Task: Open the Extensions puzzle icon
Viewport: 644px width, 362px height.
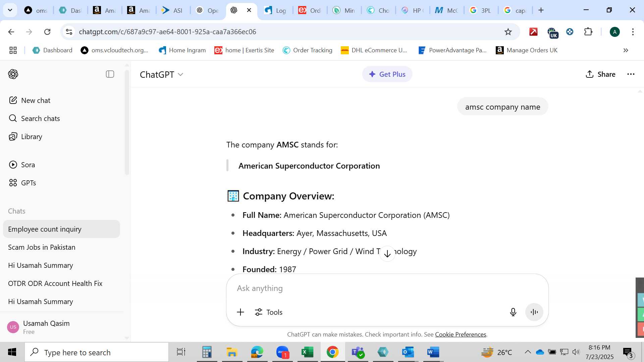Action: pyautogui.click(x=588, y=32)
